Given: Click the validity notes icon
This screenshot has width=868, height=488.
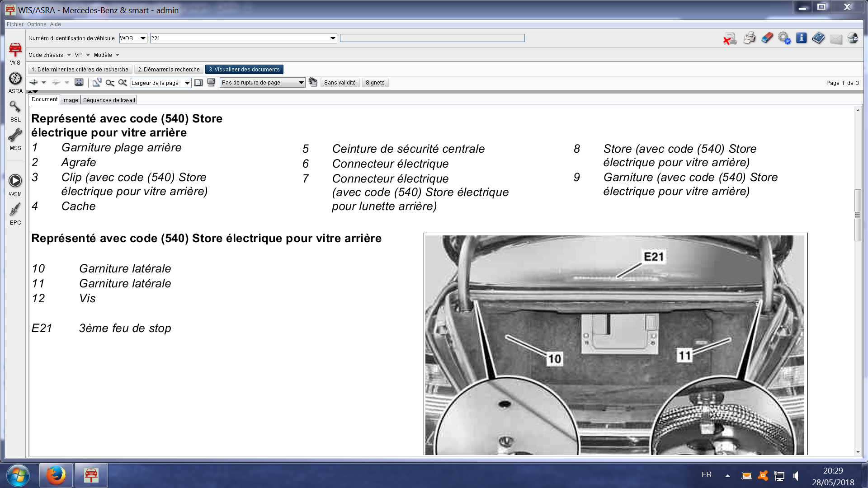Looking at the screenshot, I should [313, 82].
